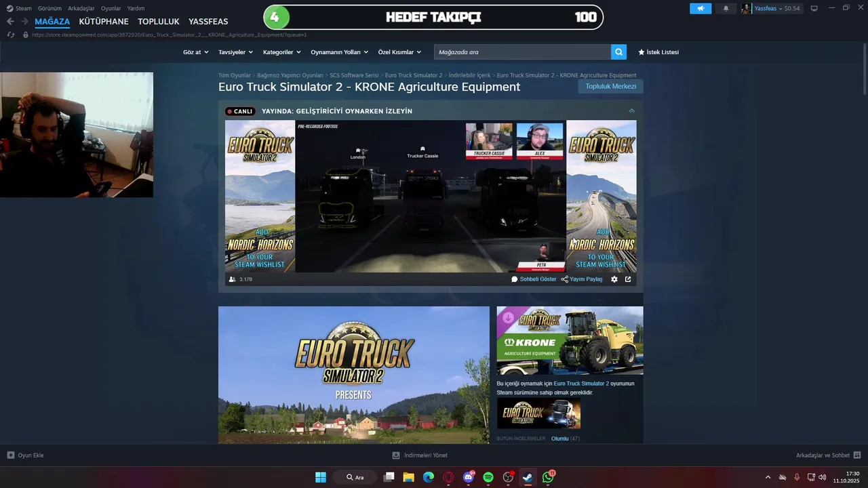
Task: Click the Windows taskbar Ara search box
Action: pyautogui.click(x=355, y=477)
